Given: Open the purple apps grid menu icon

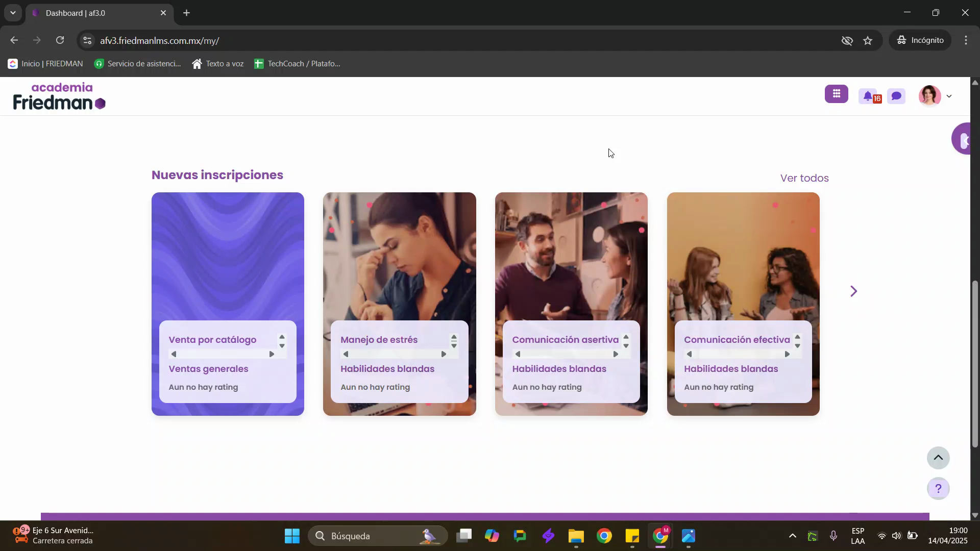Looking at the screenshot, I should [836, 94].
